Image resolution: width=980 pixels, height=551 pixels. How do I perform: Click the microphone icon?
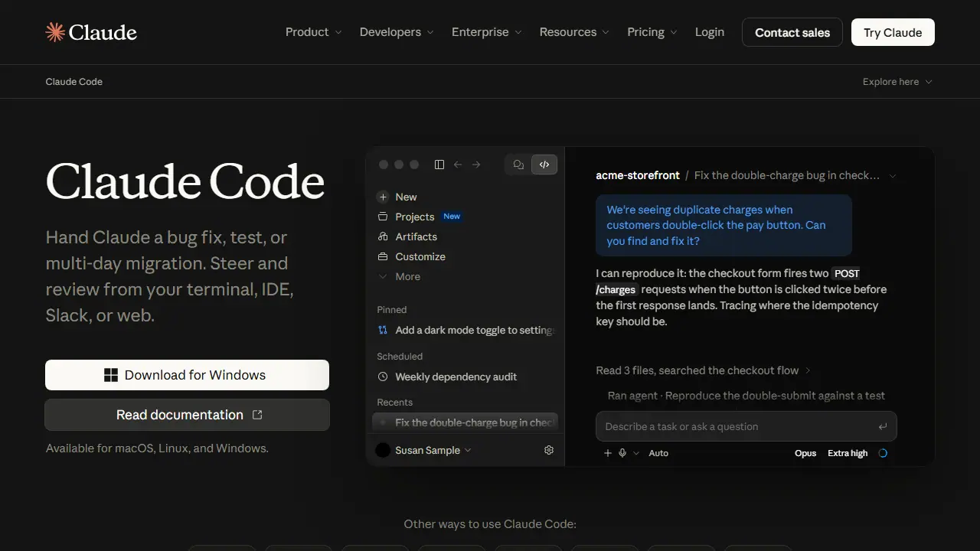(622, 453)
